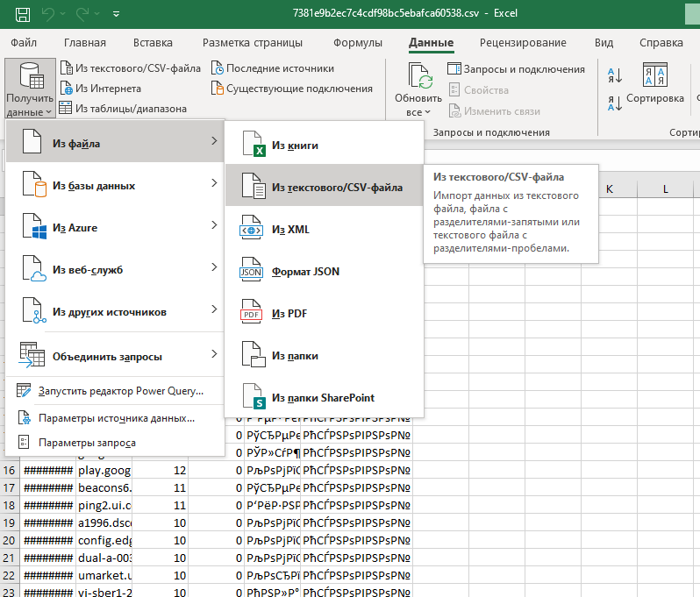
Task: Click the sort ascending А-Я icon
Action: [615, 75]
